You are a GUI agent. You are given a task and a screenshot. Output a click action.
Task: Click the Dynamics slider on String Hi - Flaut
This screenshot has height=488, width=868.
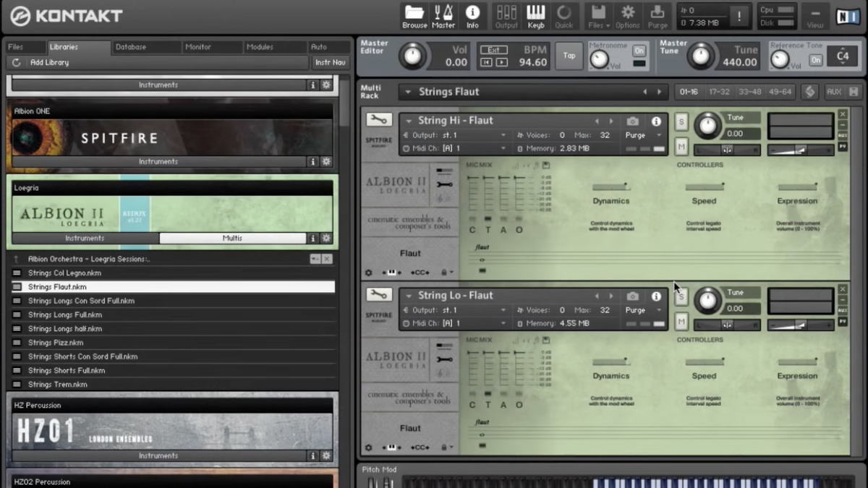[x=610, y=187]
